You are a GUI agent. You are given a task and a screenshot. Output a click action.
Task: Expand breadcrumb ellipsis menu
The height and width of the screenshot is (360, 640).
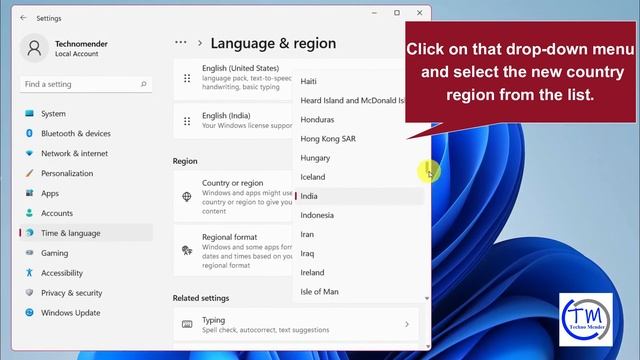181,42
